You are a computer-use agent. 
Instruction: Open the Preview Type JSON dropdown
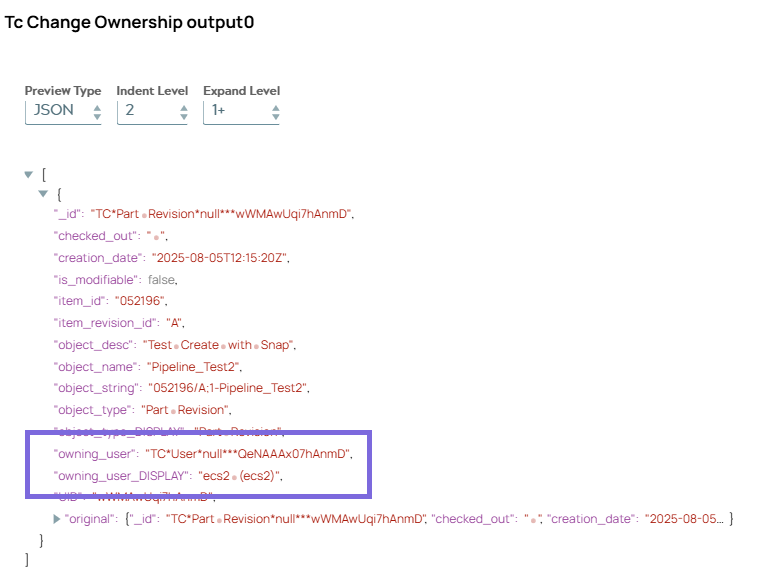click(63, 112)
